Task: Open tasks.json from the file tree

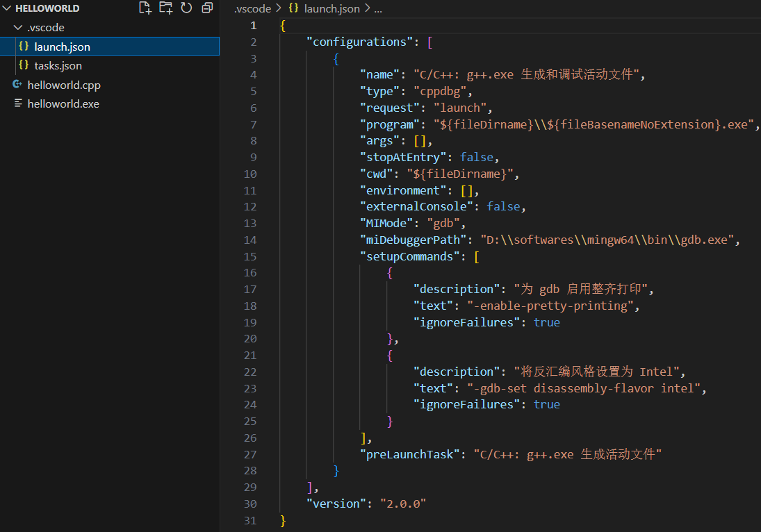Action: coord(58,65)
